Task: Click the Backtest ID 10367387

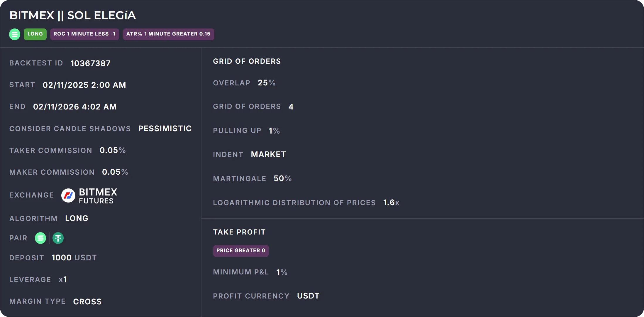Action: [x=90, y=63]
